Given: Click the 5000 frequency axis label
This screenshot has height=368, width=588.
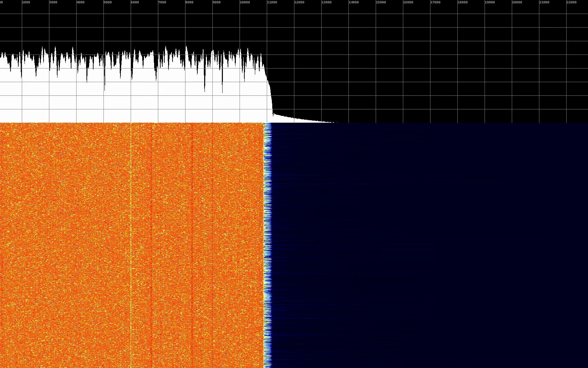Looking at the screenshot, I should [108, 2].
